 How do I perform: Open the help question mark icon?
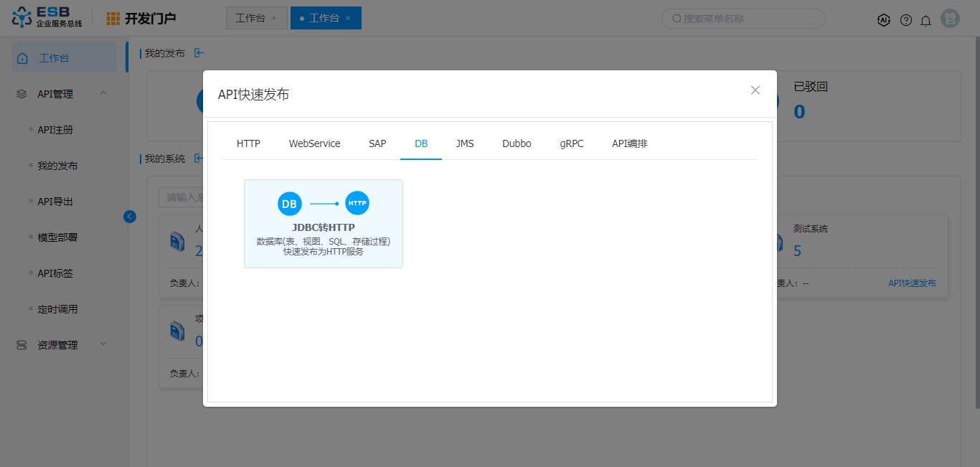click(906, 20)
